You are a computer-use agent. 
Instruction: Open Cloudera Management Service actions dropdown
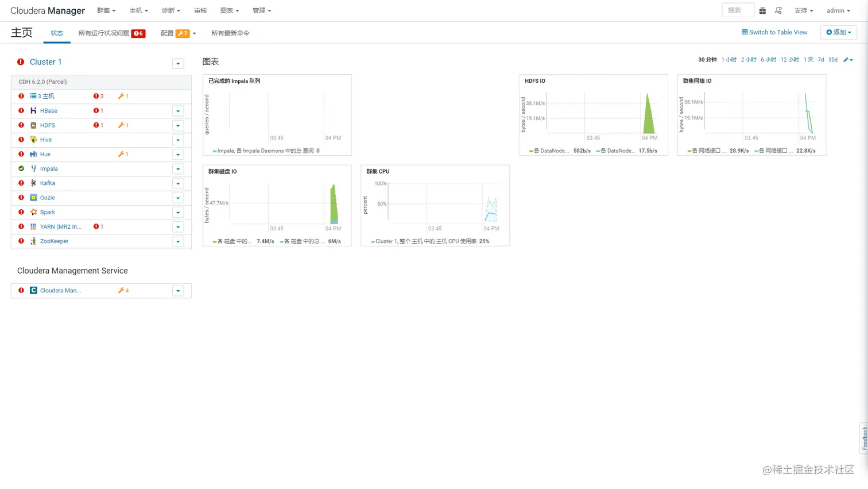pos(178,291)
